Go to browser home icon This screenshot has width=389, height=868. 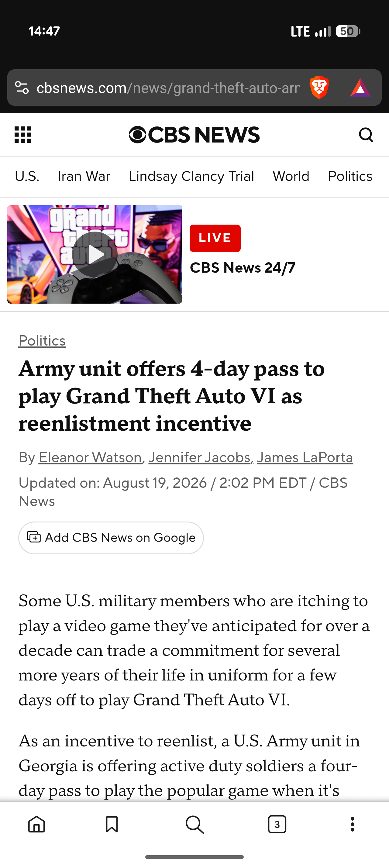point(36,824)
